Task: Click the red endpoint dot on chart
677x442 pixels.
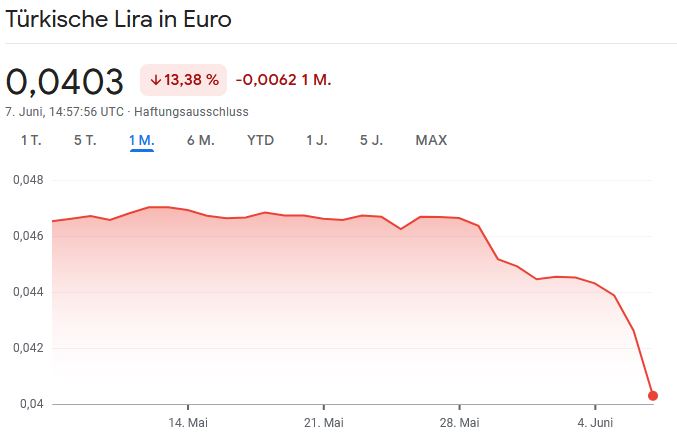Action: (653, 395)
